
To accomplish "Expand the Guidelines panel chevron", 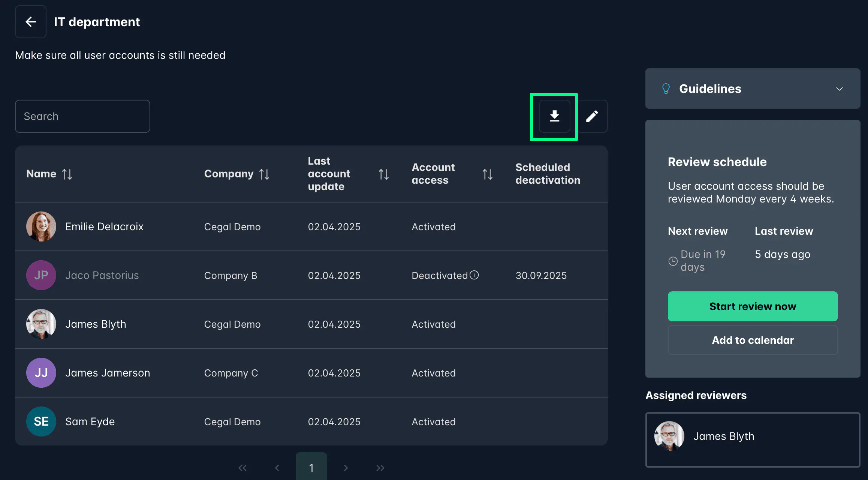I will coord(839,89).
